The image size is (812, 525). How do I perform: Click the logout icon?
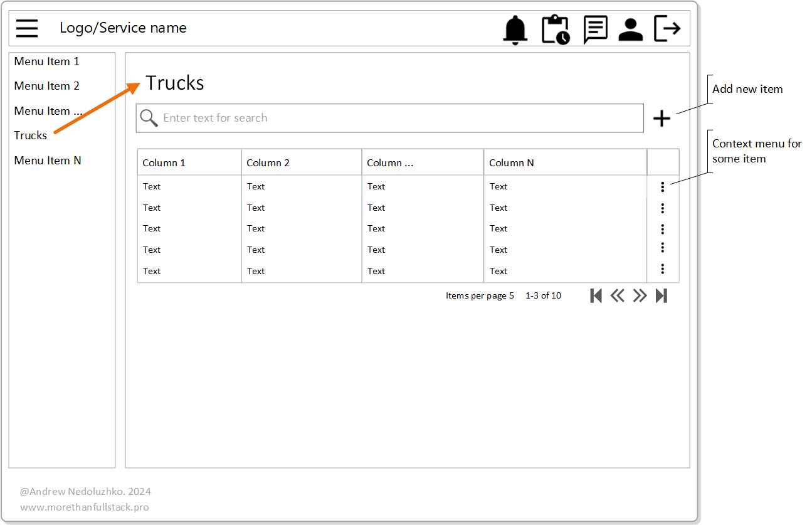[667, 29]
